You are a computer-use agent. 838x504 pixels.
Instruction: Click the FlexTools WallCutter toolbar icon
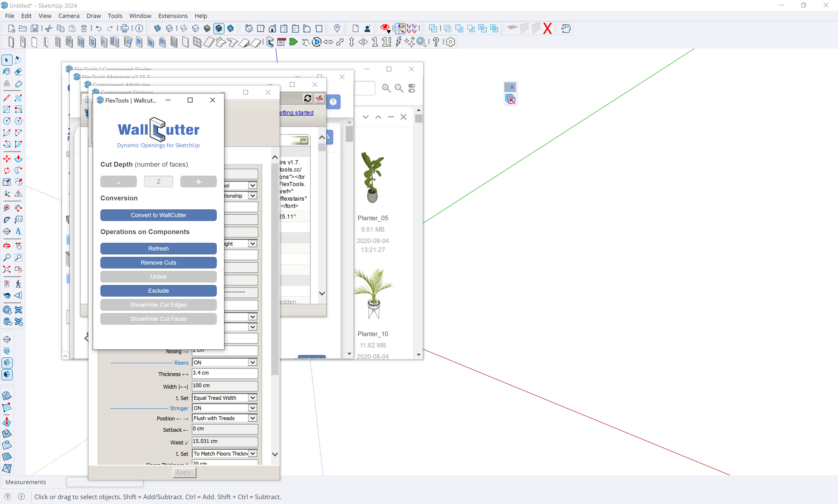[x=270, y=42]
